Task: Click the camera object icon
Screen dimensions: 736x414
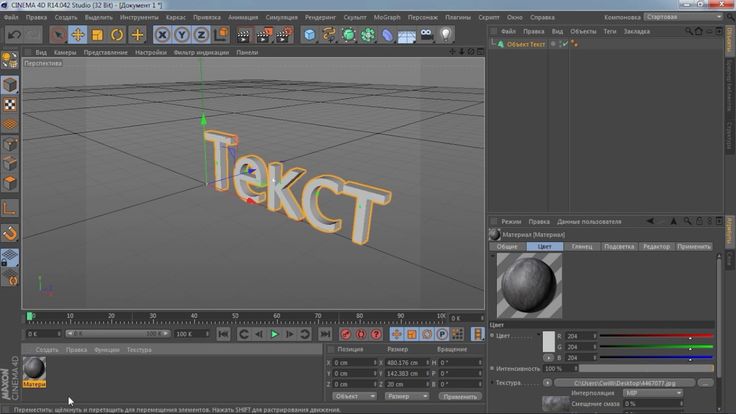Action: 427,35
